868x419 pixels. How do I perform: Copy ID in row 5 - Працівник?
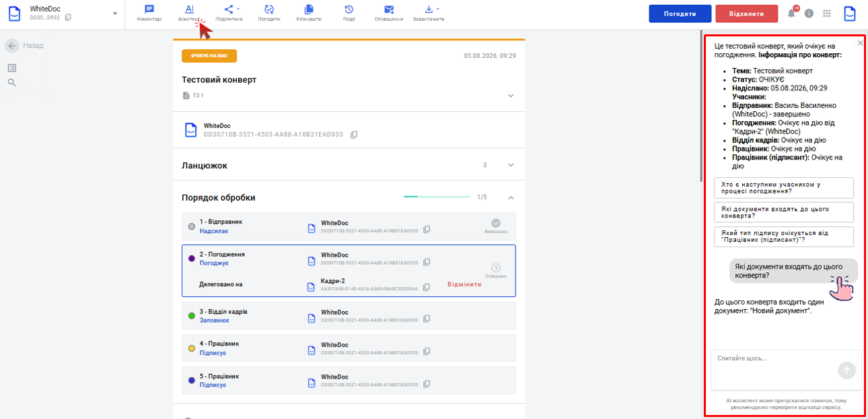427,384
